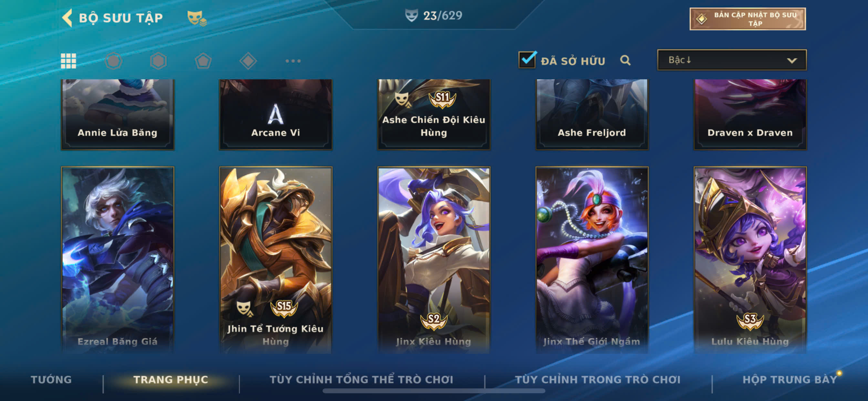
Task: Go back with the Bộ Sưu Tập arrow
Action: [x=67, y=18]
